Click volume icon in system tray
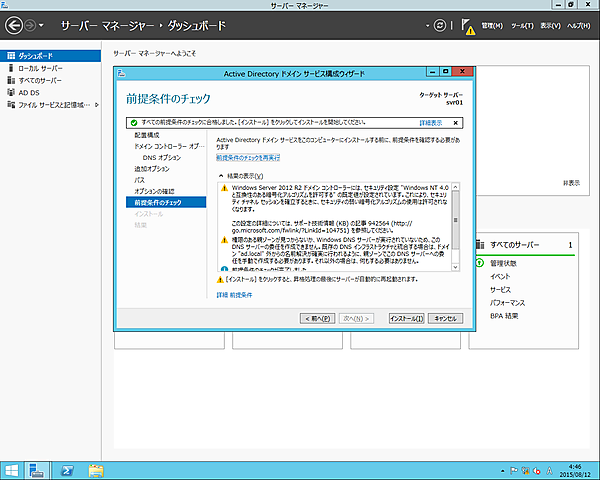 [537, 471]
